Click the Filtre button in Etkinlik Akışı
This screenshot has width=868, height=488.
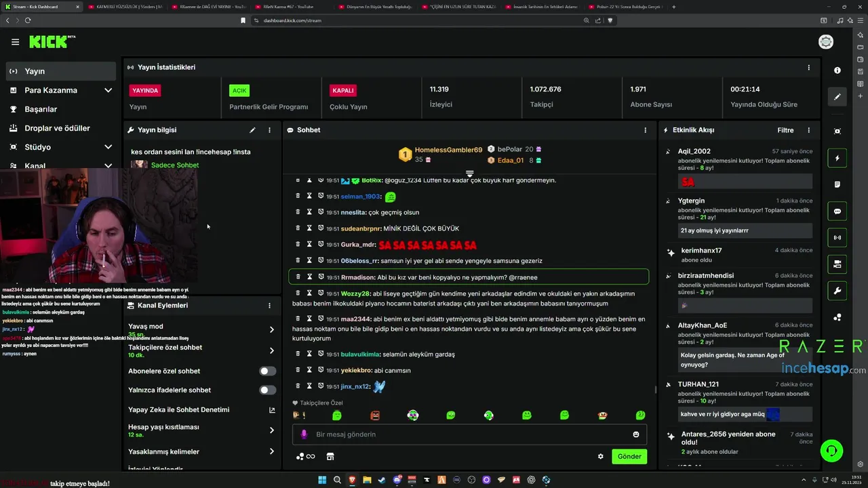[x=785, y=130]
